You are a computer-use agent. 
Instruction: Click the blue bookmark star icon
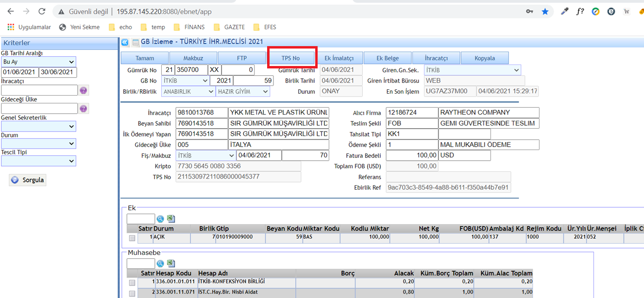click(545, 11)
